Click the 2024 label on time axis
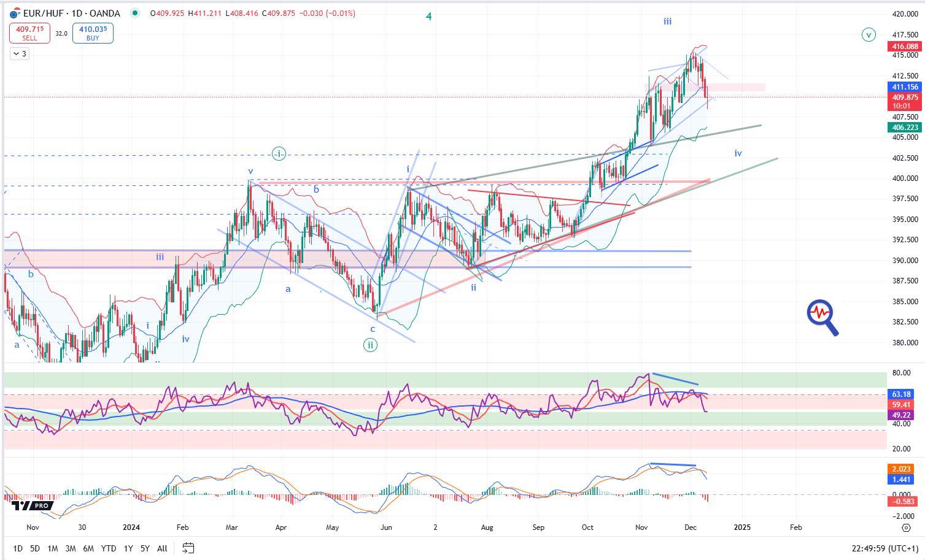This screenshot has height=560, width=925. pyautogui.click(x=131, y=527)
